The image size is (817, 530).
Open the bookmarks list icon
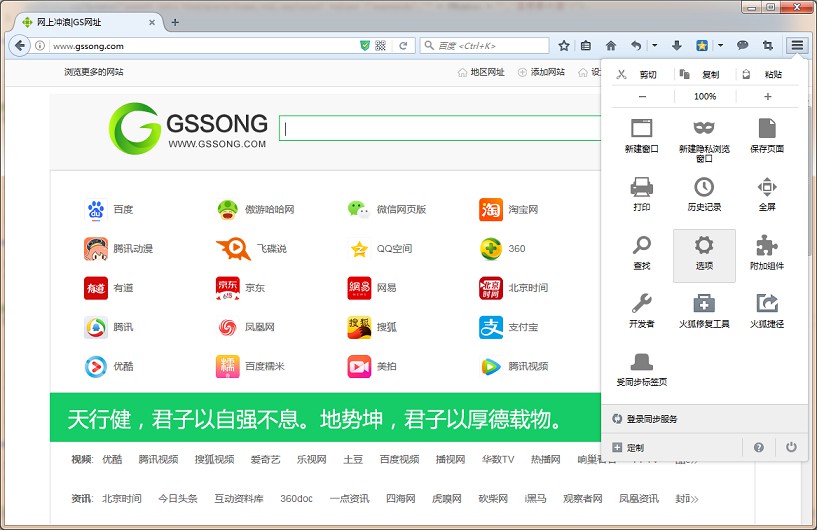click(x=586, y=46)
